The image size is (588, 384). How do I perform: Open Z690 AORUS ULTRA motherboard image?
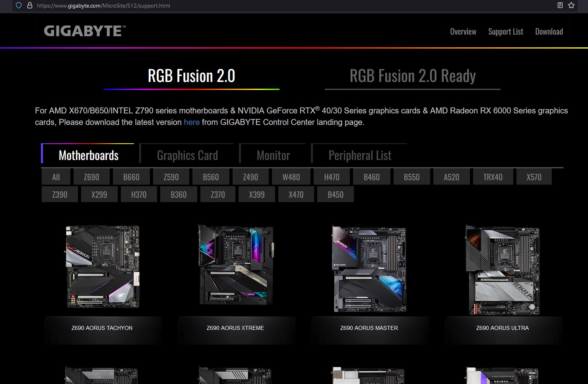[x=503, y=270]
